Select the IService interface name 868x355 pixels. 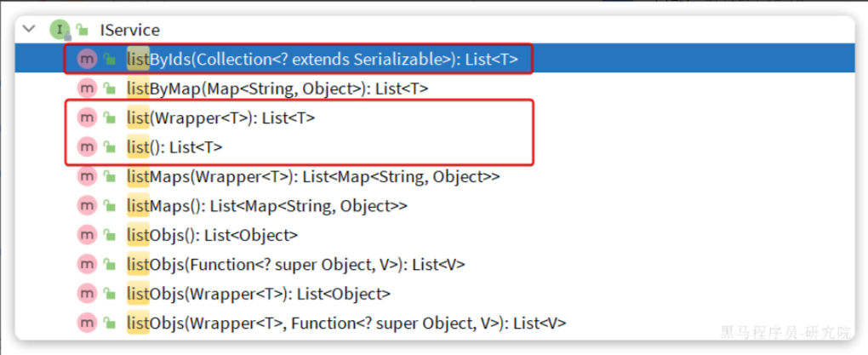pyautogui.click(x=129, y=30)
